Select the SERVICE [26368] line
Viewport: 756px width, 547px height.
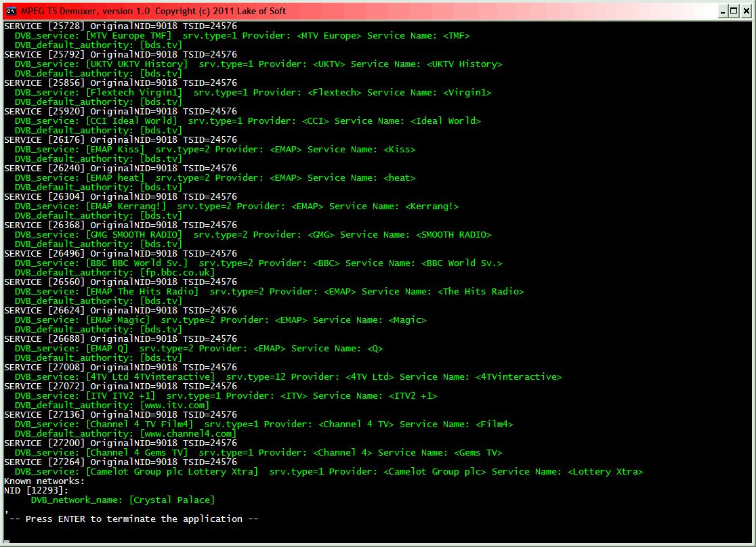[x=121, y=225]
